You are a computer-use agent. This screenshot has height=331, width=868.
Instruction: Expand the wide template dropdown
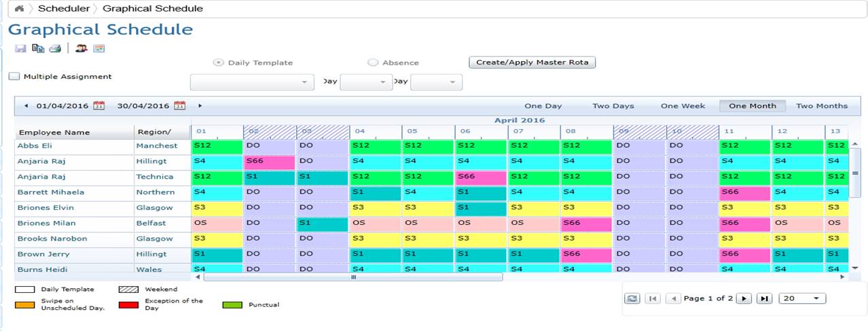(251, 82)
